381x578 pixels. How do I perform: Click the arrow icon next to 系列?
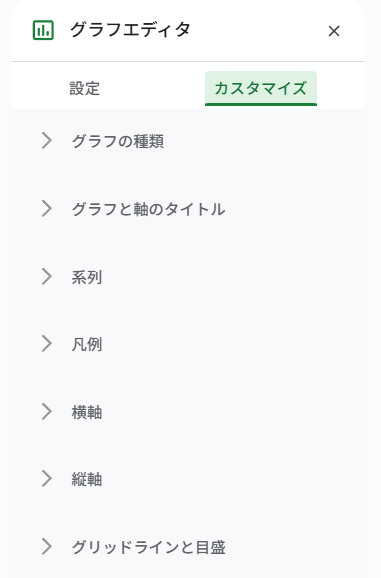click(x=46, y=276)
